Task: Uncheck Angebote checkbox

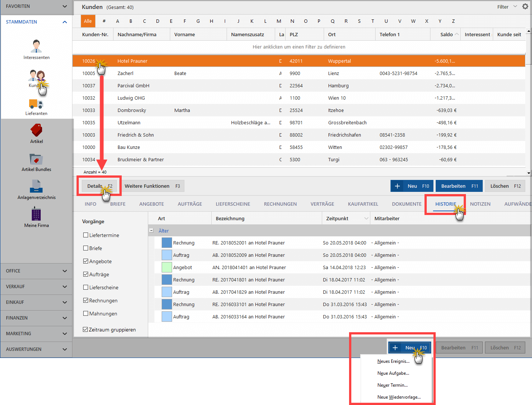Action: tap(85, 261)
